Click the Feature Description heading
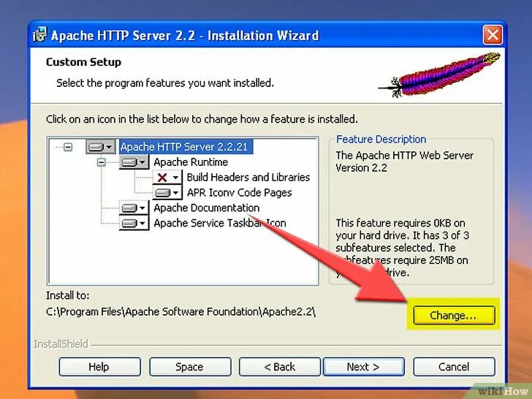 [x=381, y=139]
